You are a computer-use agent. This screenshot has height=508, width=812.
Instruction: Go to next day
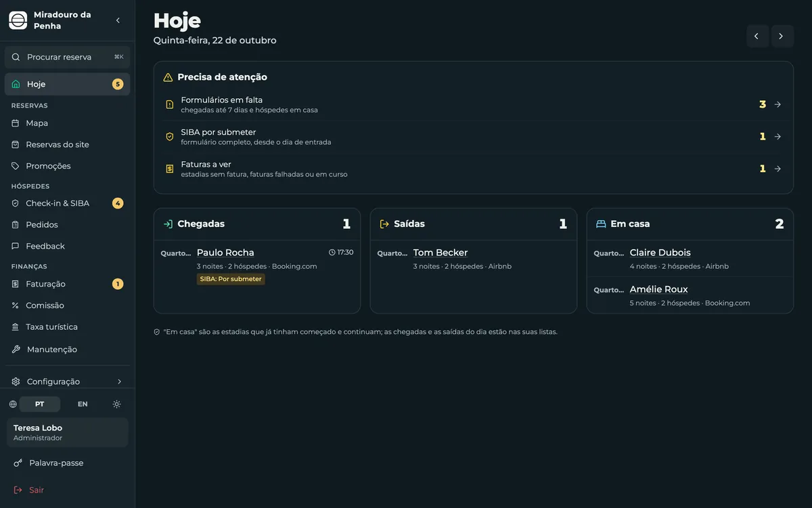[782, 36]
